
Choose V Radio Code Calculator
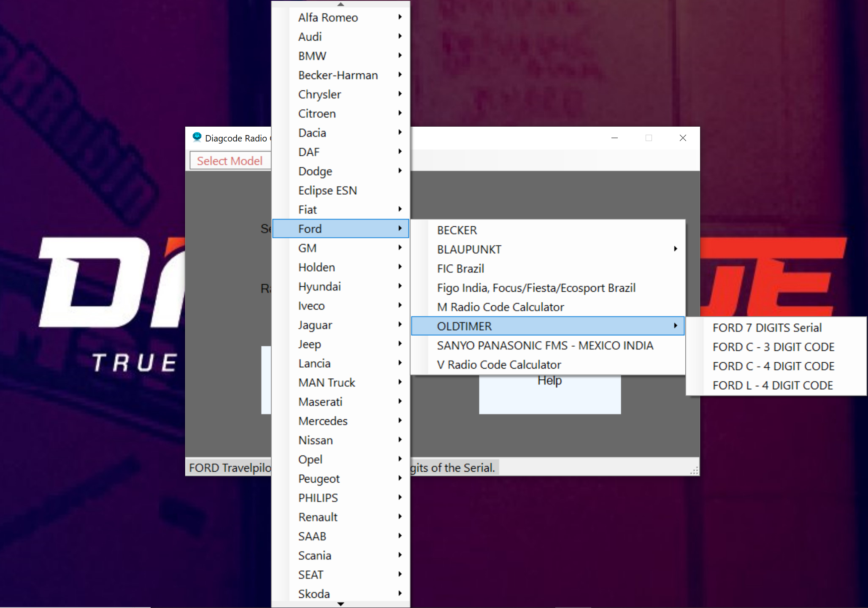coord(548,364)
